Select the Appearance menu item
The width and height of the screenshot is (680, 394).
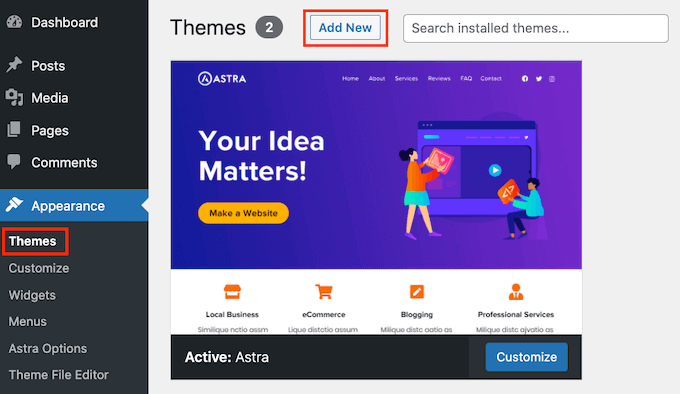(74, 205)
